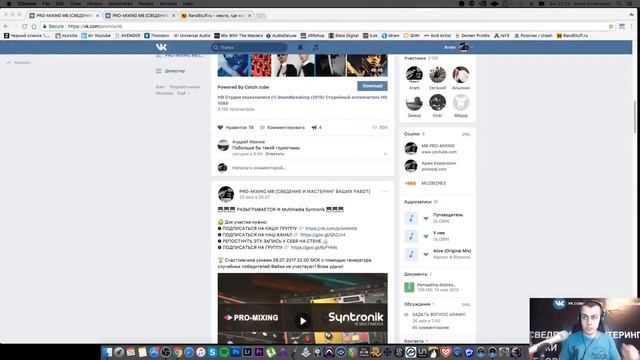The width and height of the screenshot is (640, 360).
Task: Switch to the RandStuff.ru tab
Action: pyautogui.click(x=216, y=16)
